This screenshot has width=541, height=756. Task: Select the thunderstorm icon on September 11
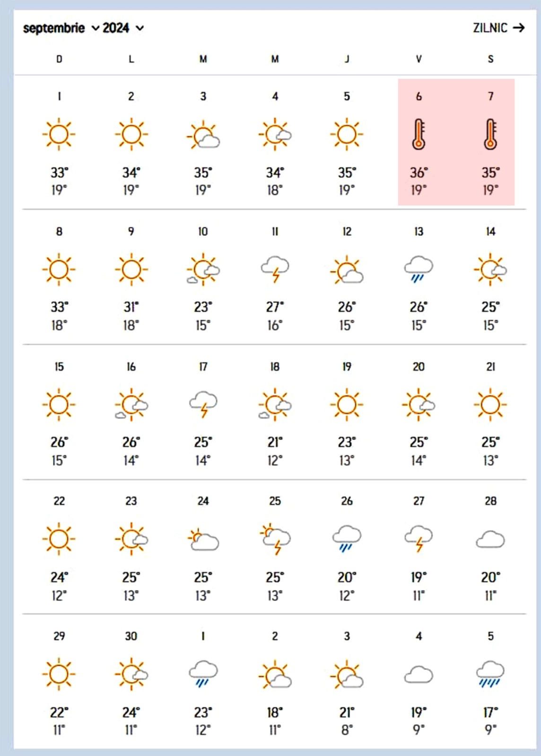(x=275, y=269)
